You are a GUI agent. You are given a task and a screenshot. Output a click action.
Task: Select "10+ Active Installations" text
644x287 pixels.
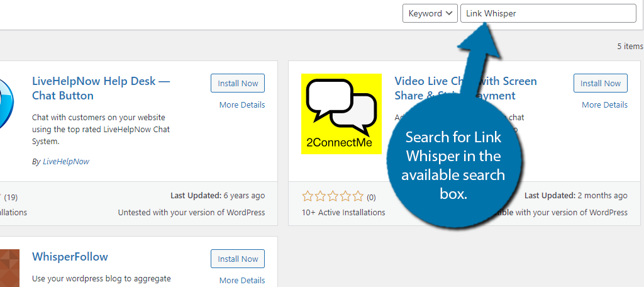(343, 213)
